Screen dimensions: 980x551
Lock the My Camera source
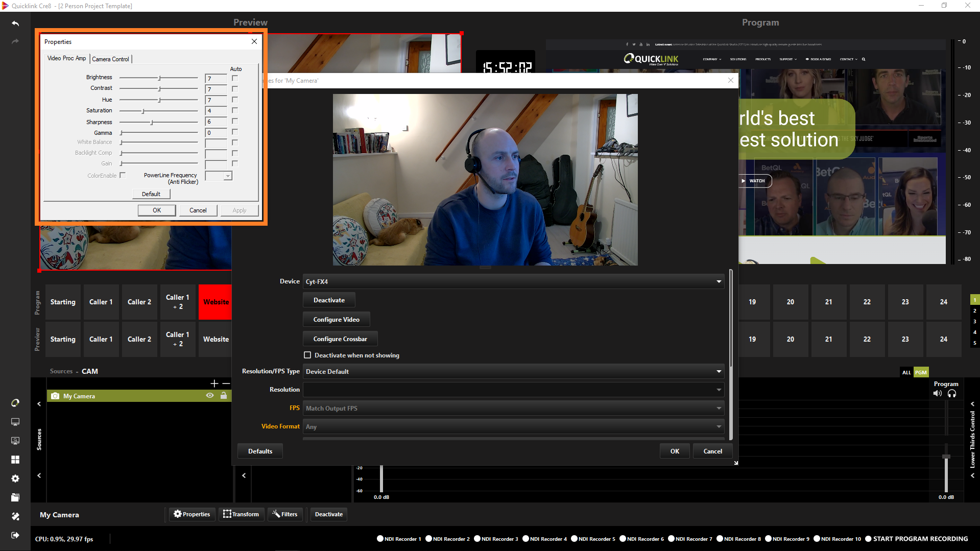(x=224, y=396)
